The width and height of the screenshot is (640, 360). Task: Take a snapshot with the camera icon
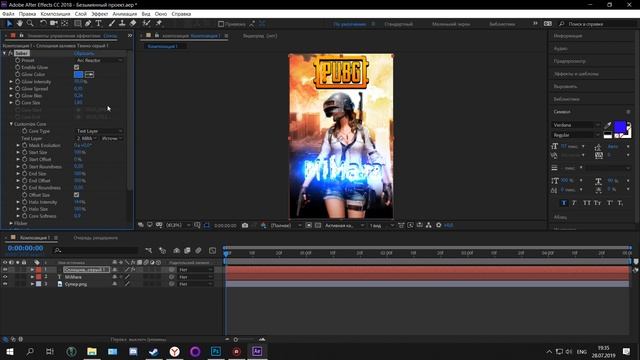pyautogui.click(x=245, y=225)
